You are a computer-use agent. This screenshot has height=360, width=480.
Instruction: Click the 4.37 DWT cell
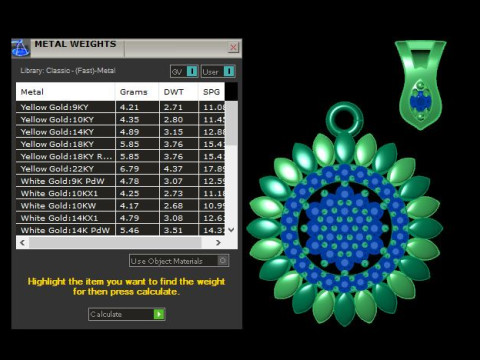coord(179,169)
